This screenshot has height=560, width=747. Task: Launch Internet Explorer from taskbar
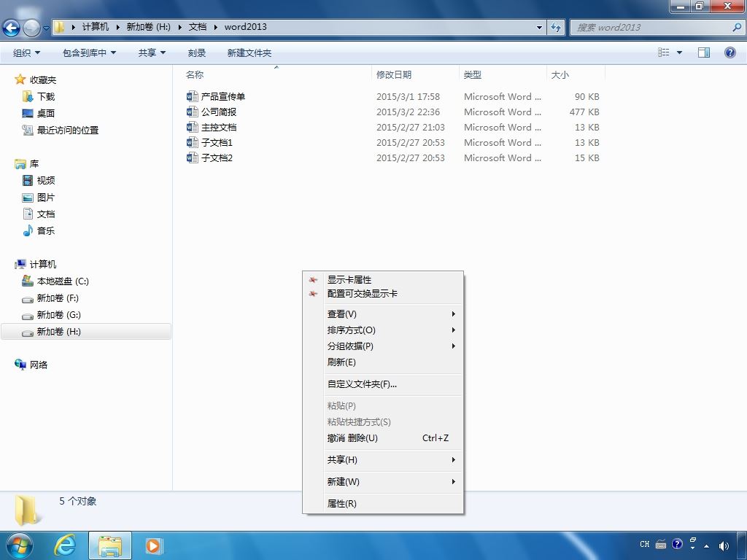coord(64,545)
